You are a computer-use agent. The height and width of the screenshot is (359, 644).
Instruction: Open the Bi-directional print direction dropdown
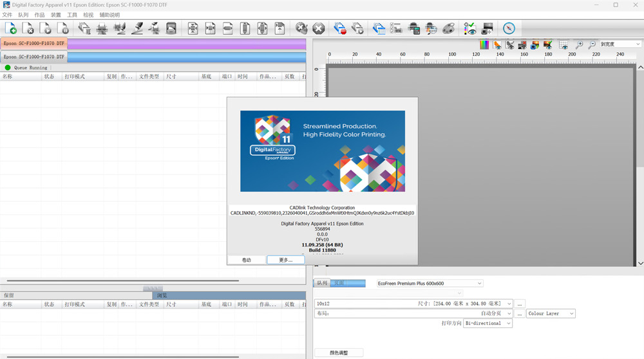click(488, 324)
